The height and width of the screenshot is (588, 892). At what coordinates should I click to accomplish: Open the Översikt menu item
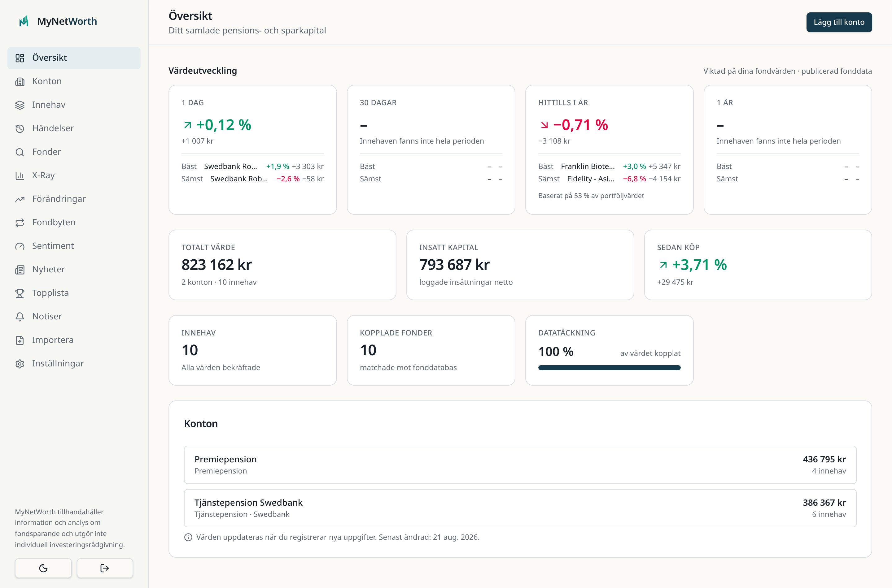click(74, 58)
